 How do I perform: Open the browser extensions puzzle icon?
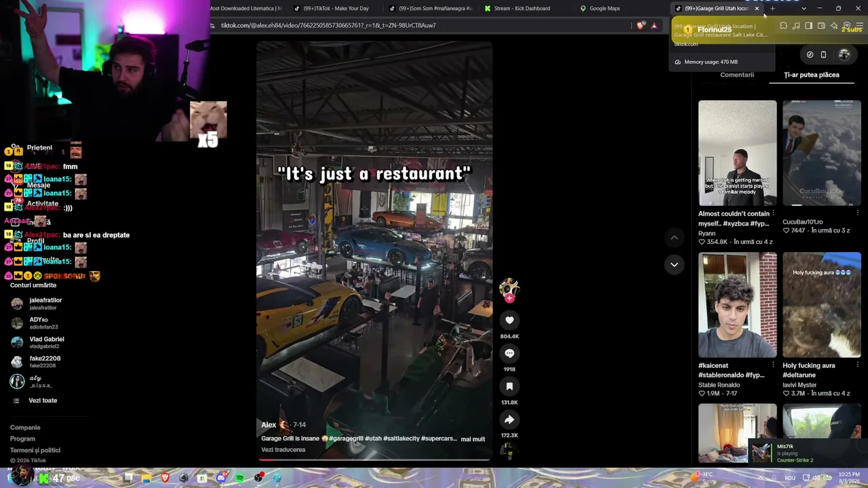tap(783, 26)
